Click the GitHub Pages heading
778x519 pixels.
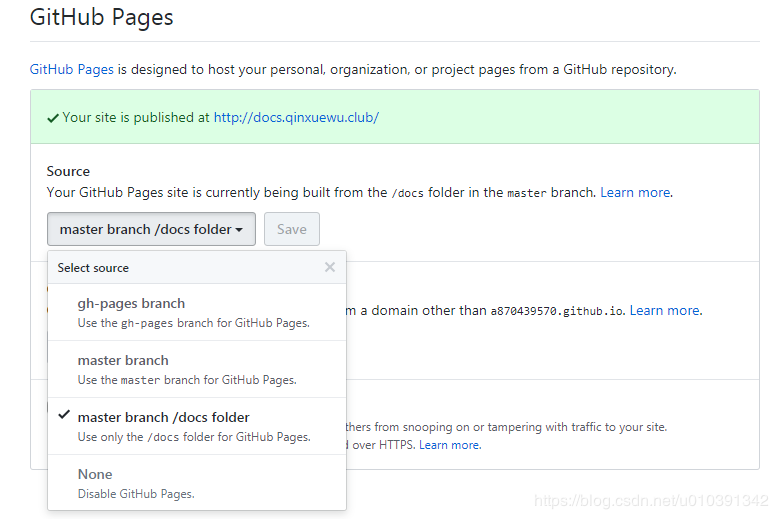click(101, 18)
